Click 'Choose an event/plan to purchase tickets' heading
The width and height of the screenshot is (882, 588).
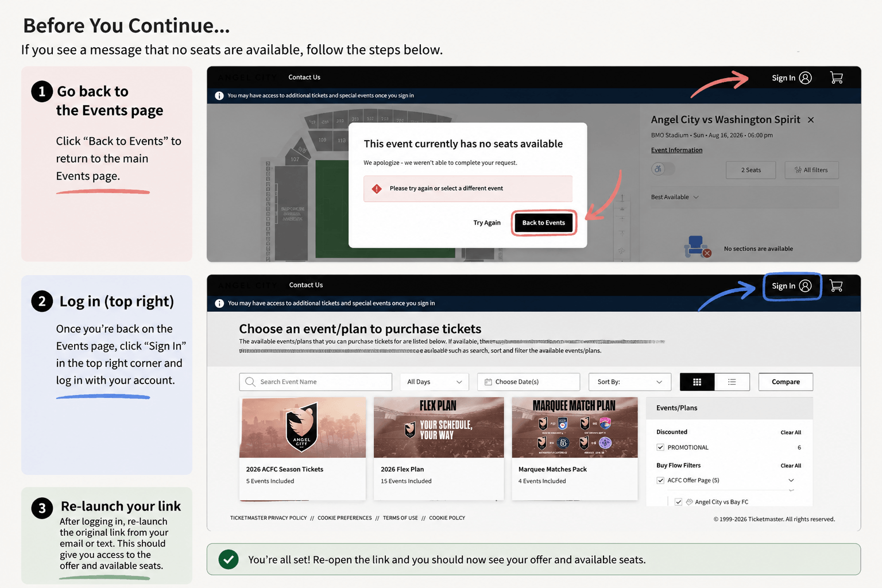pos(360,328)
